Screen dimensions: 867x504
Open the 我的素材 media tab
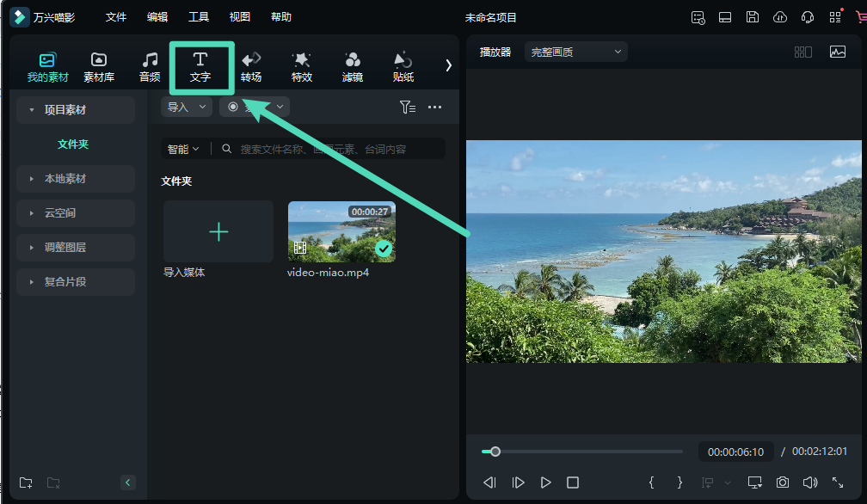pos(47,67)
